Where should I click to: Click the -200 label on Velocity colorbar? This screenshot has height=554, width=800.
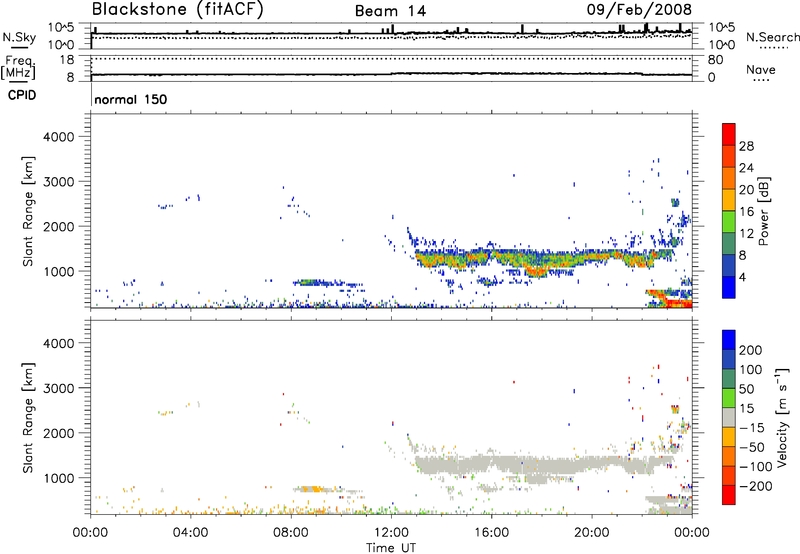(755, 486)
